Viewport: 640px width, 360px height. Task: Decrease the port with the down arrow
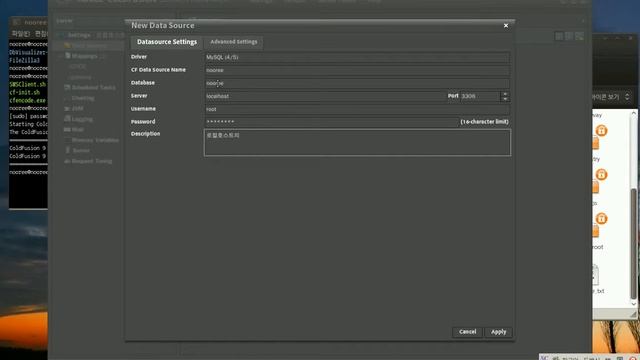tap(505, 99)
